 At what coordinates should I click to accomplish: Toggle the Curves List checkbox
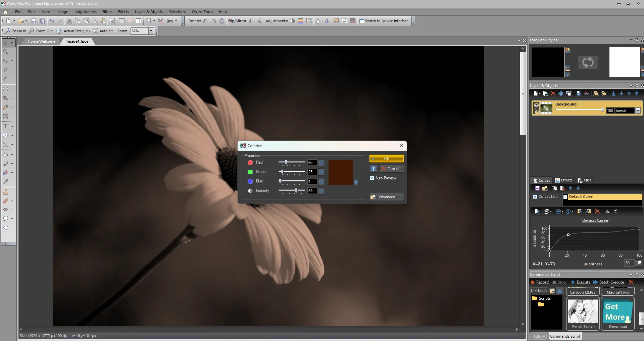[535, 197]
